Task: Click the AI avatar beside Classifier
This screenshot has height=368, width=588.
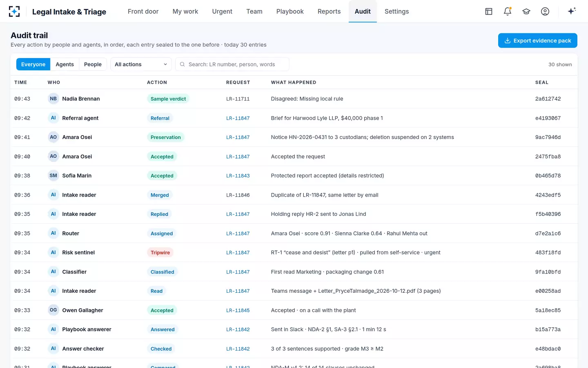Action: (x=53, y=272)
